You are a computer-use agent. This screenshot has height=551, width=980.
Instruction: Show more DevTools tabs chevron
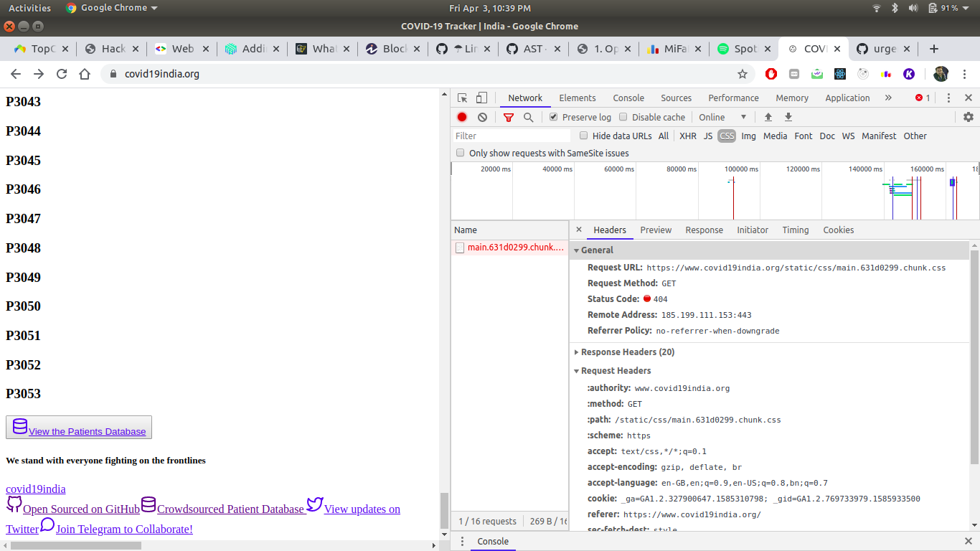(888, 98)
